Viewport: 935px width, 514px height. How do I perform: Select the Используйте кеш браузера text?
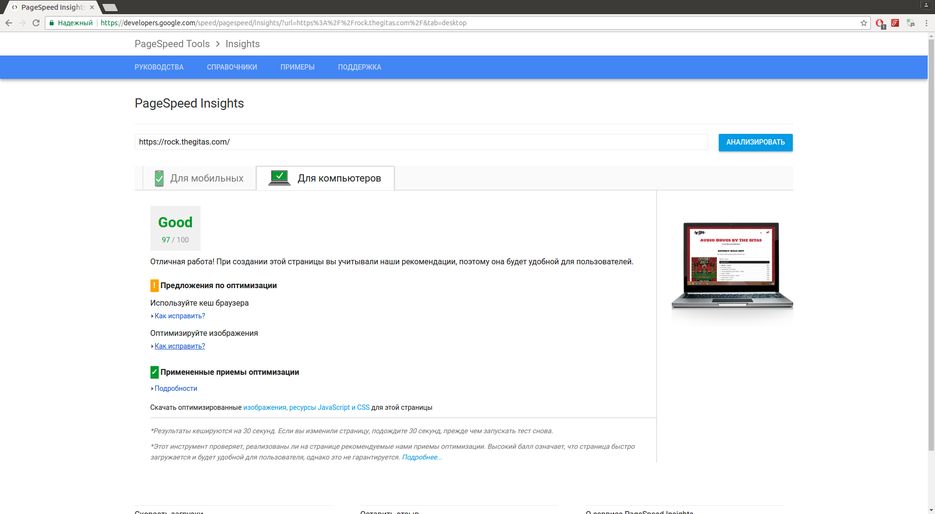click(199, 303)
